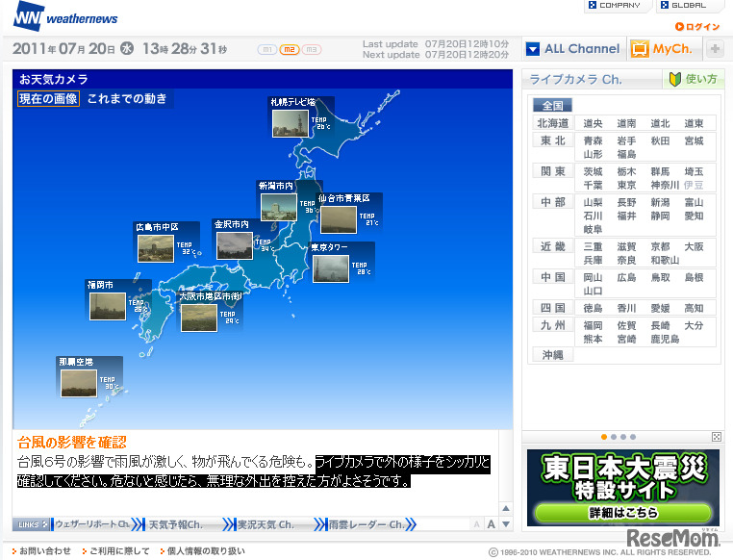Image resolution: width=733 pixels, height=560 pixels.
Task: Click the ログイン login link
Action: [x=697, y=27]
